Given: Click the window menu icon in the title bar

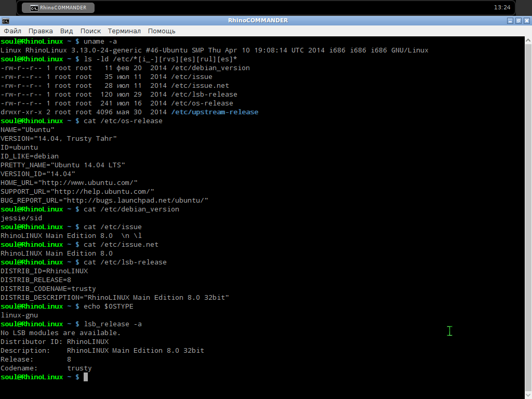Looking at the screenshot, I should (x=5, y=21).
